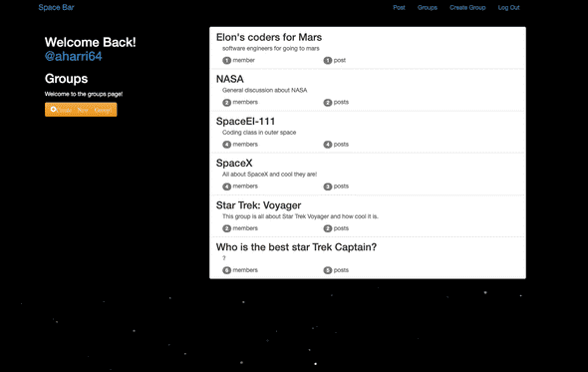
Task: Click 'General discussion about NASA' description
Action: point(265,90)
